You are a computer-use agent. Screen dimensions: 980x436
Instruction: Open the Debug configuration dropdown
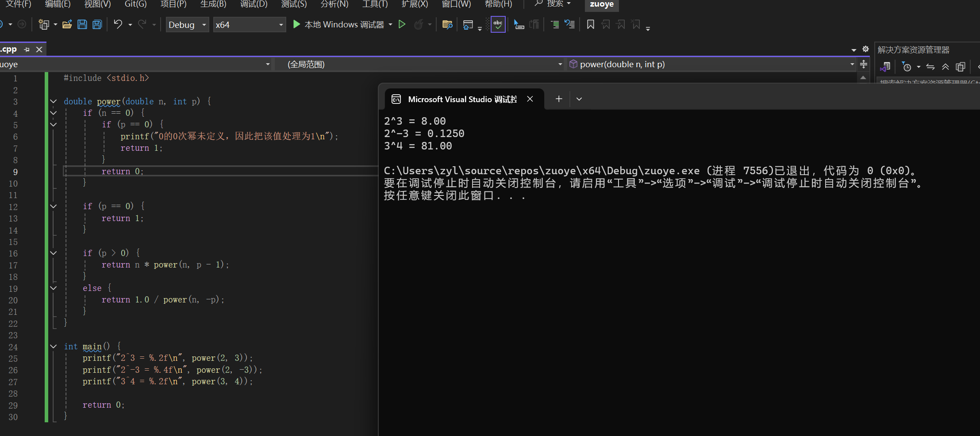tap(188, 25)
